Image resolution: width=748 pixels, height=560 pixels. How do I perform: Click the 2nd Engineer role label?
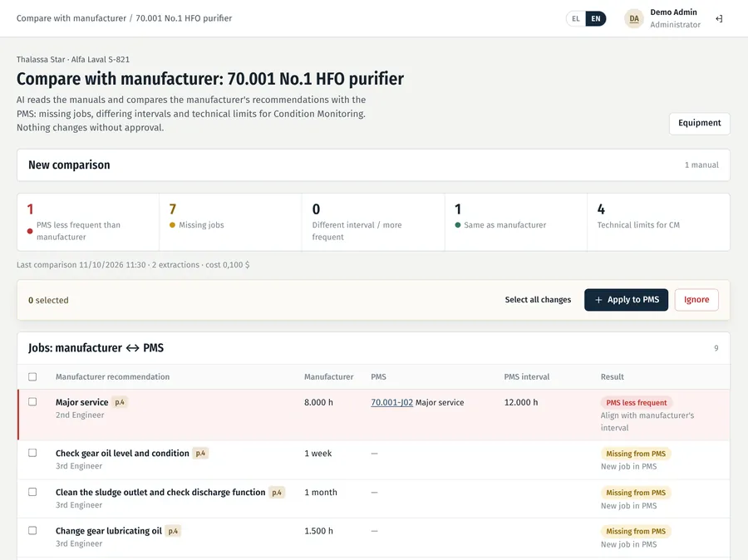80,415
